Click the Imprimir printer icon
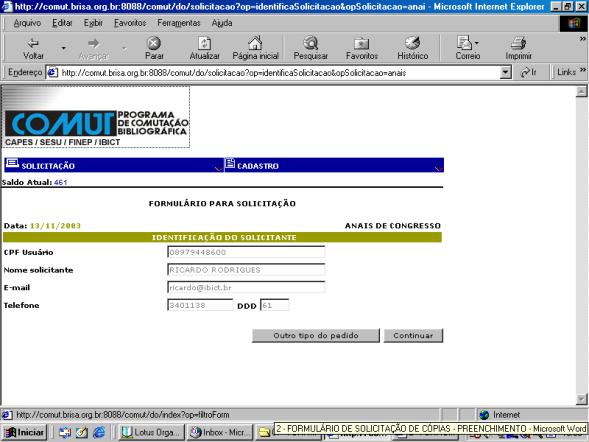 [x=518, y=44]
